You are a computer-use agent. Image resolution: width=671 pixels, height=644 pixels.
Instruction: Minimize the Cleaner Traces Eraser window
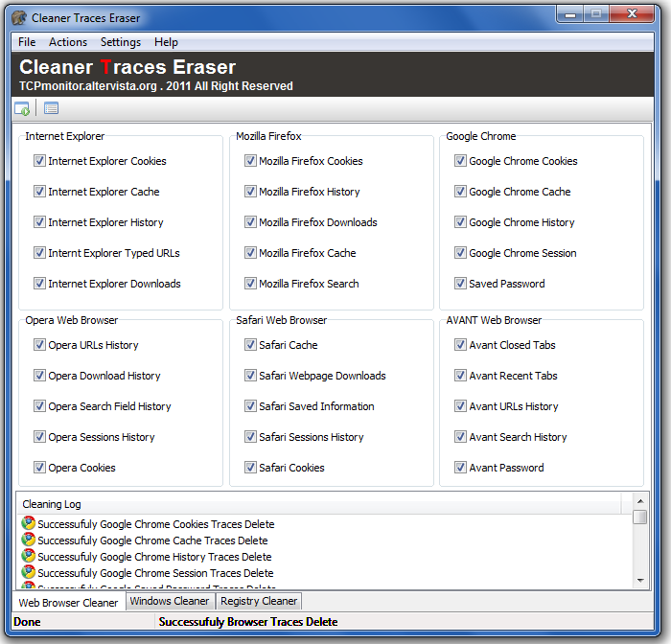[x=570, y=14]
